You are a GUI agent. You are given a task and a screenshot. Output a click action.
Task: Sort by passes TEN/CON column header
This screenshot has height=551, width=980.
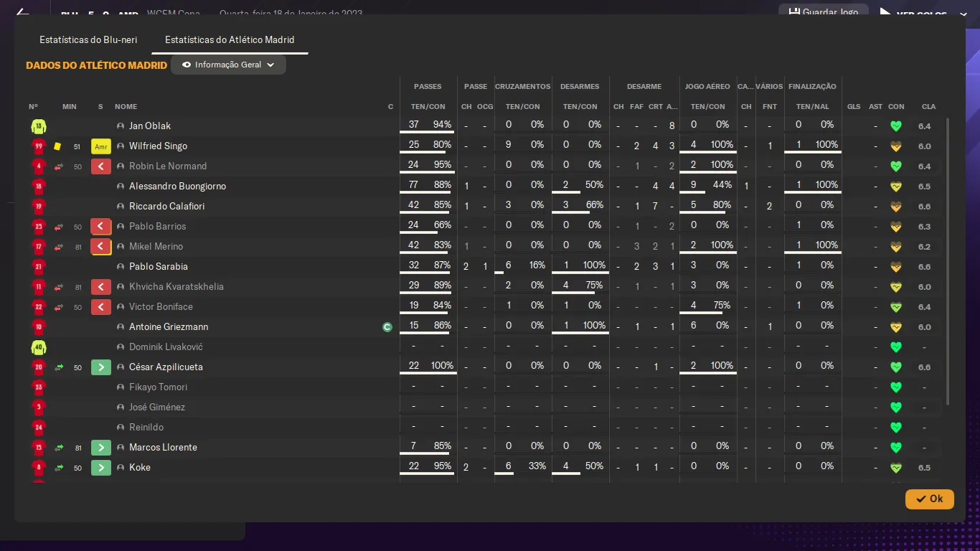coord(428,107)
